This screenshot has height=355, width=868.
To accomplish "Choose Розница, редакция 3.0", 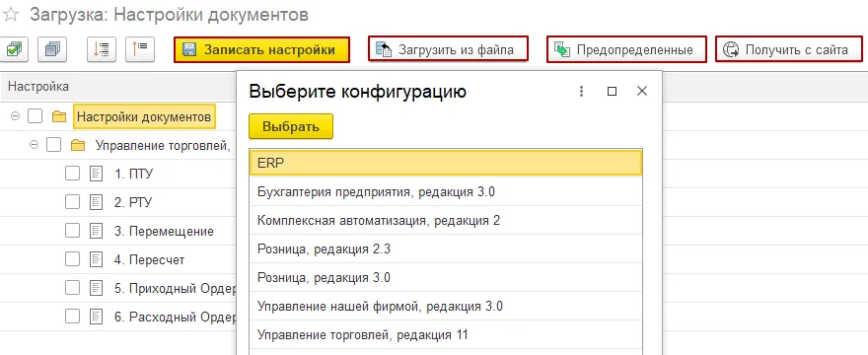I will coord(446,277).
